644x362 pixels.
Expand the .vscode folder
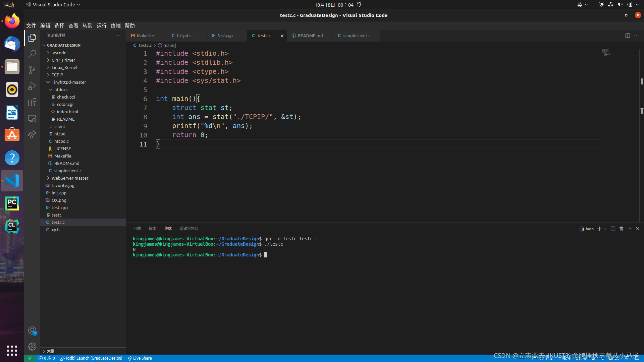(83, 53)
